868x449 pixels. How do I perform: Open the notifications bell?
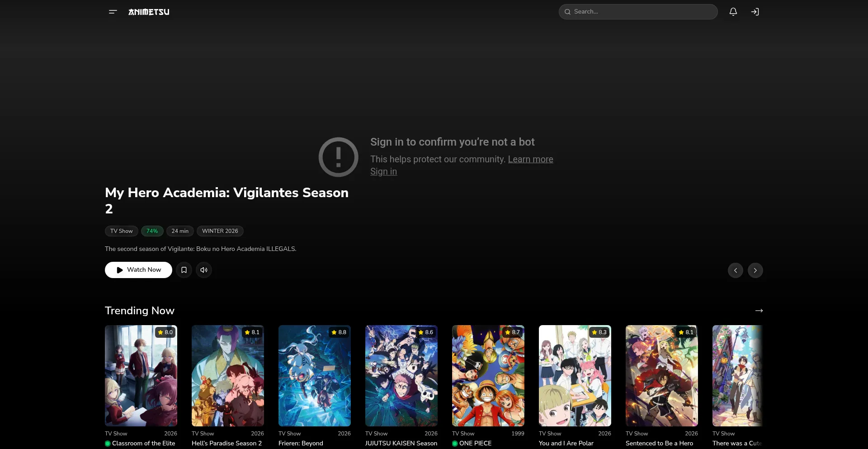click(733, 12)
